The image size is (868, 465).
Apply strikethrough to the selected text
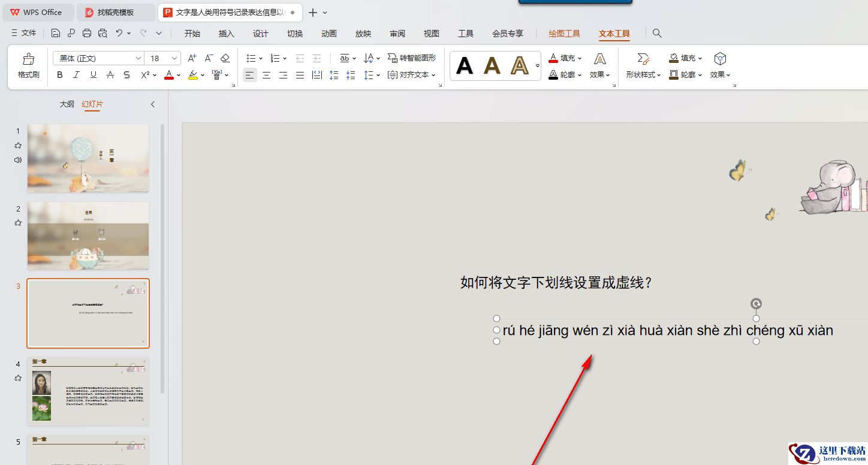(110, 75)
